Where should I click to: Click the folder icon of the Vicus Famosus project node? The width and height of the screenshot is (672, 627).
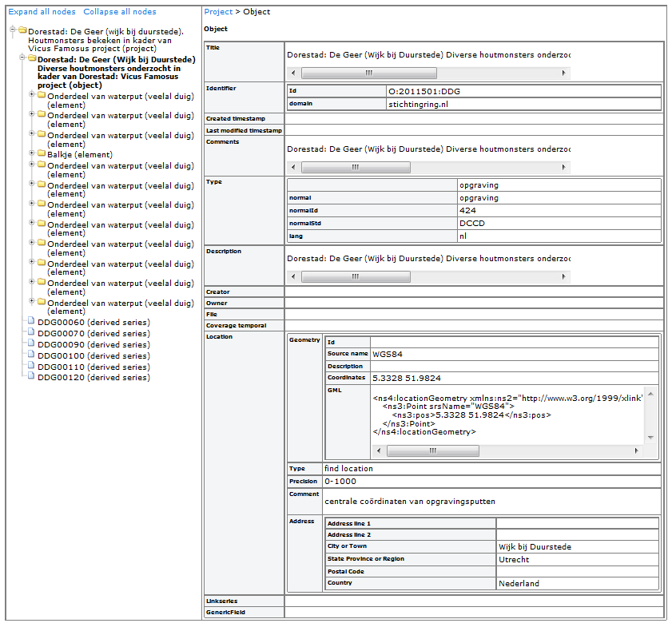pos(22,30)
